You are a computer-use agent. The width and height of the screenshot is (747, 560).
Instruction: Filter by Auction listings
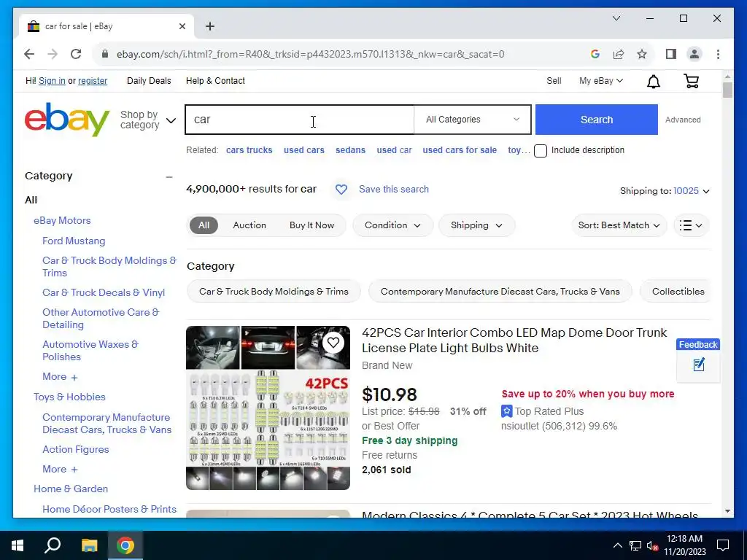click(249, 225)
